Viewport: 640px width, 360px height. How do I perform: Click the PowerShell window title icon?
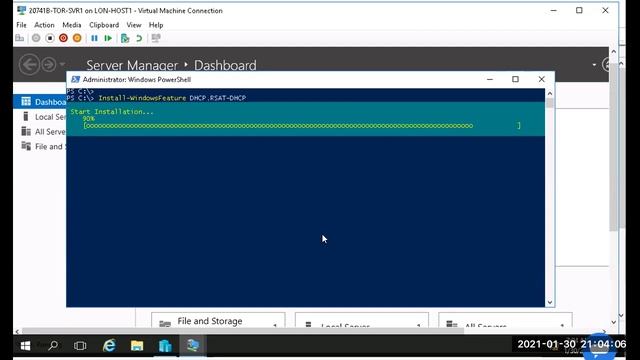(x=76, y=79)
